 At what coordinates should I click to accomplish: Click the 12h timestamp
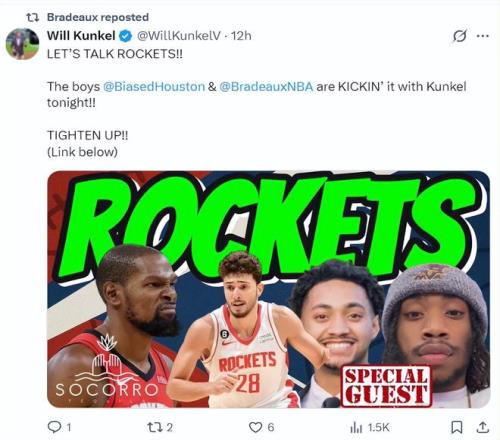click(241, 36)
